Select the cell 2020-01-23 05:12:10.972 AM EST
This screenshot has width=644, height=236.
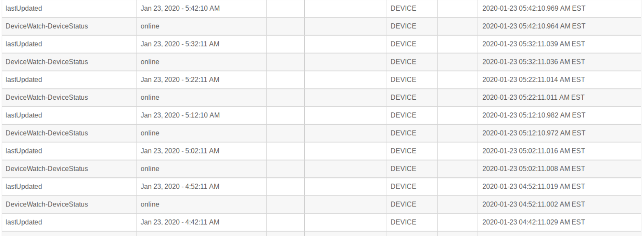pyautogui.click(x=533, y=133)
